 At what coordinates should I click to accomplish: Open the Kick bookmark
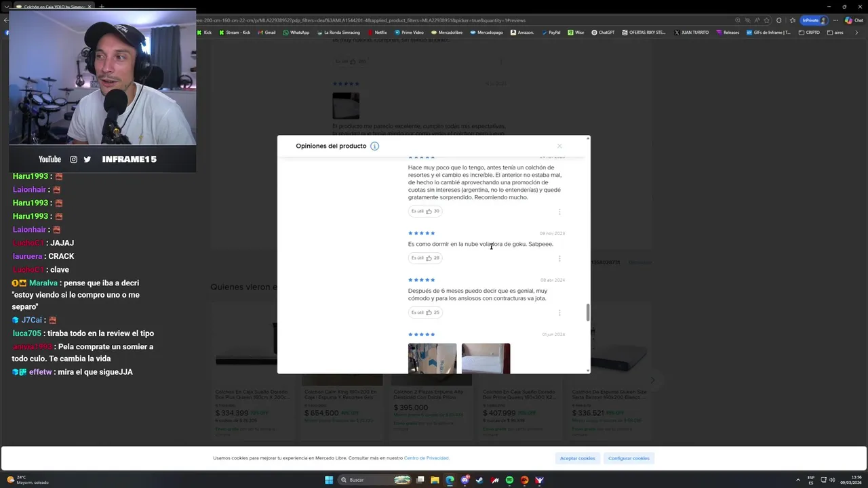tap(204, 32)
